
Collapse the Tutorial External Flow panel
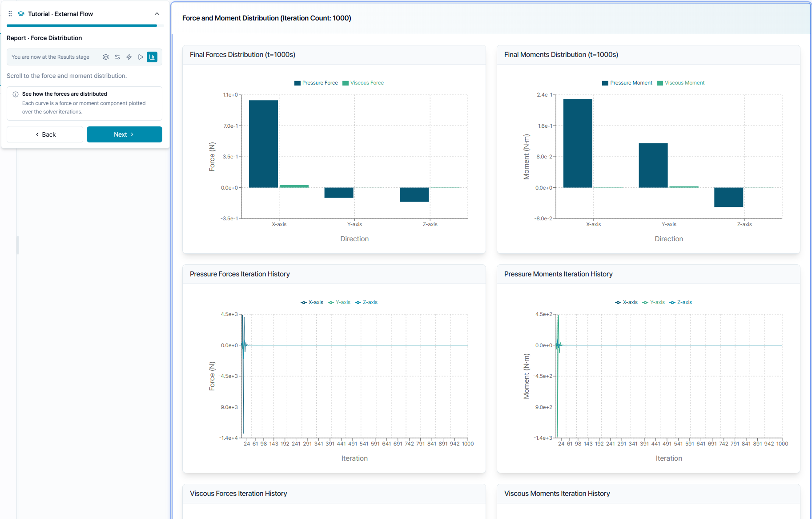point(157,14)
